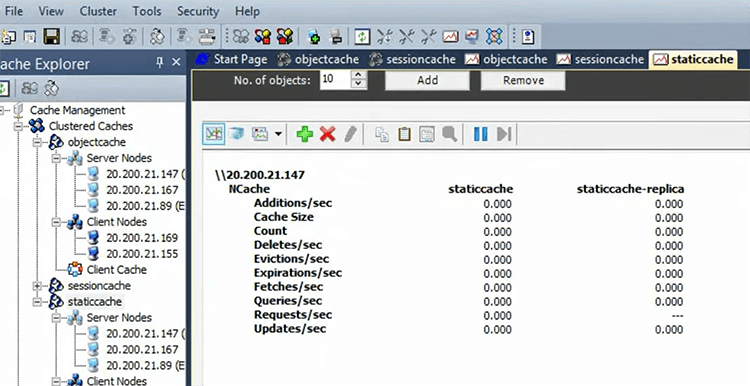Click the Evictions/sec counter label
The height and width of the screenshot is (386, 750).
(291, 259)
